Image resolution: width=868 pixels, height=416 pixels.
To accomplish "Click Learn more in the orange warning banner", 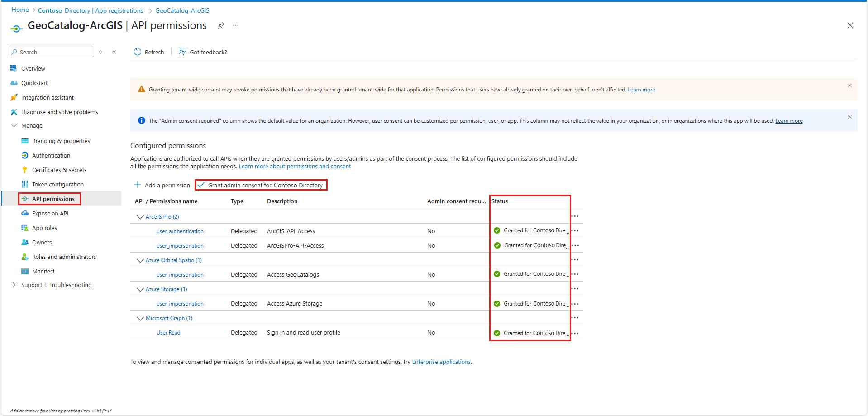I will 641,90.
